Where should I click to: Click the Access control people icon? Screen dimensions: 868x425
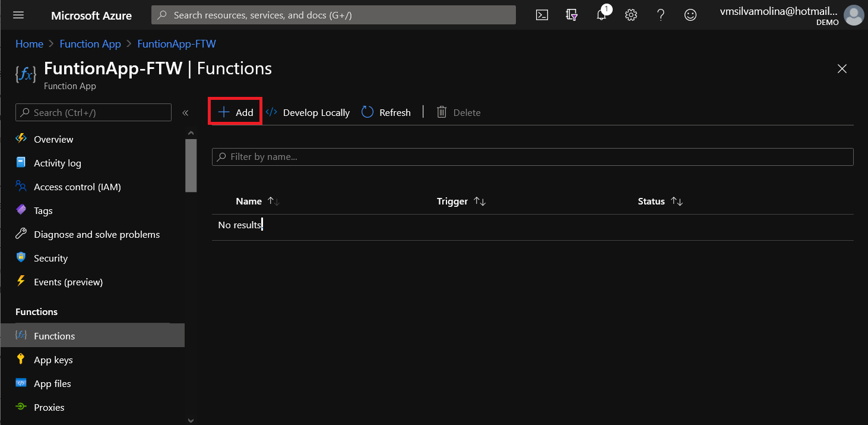click(21, 186)
